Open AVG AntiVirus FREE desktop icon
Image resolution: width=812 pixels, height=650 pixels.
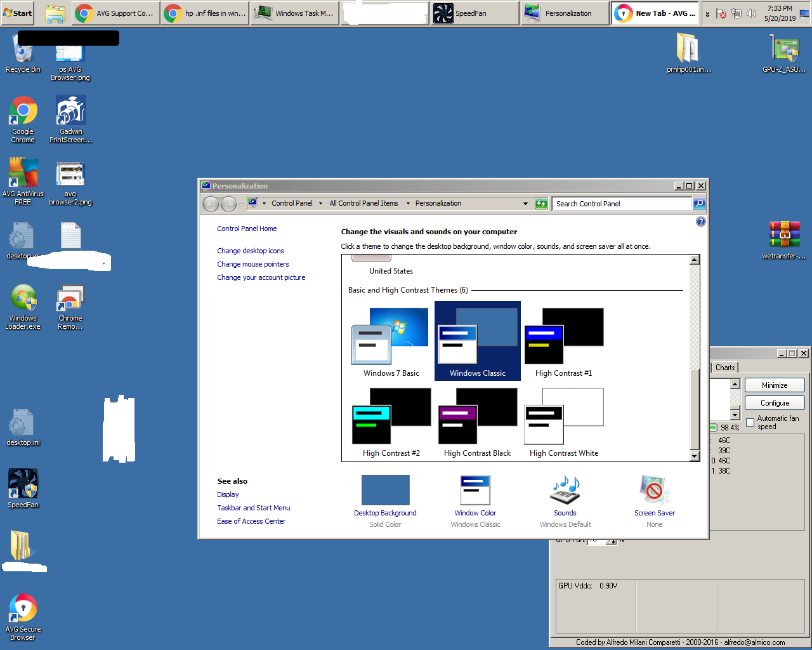pos(23,182)
